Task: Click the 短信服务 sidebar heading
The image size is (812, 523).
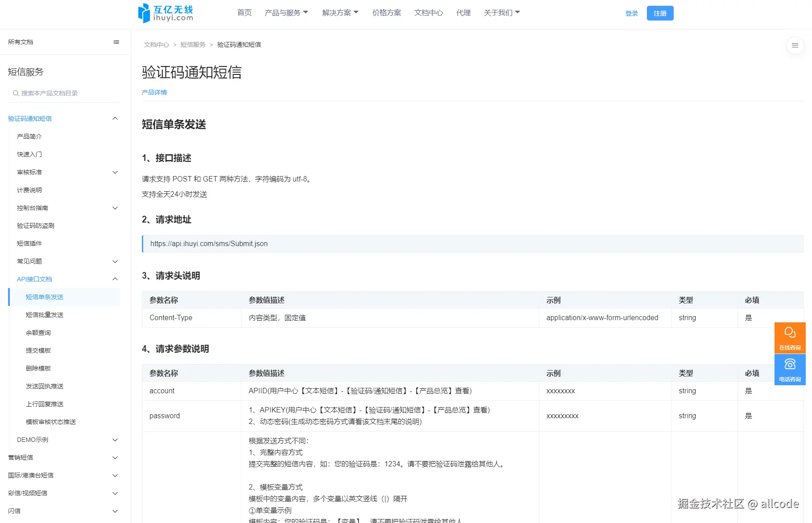Action: tap(26, 72)
